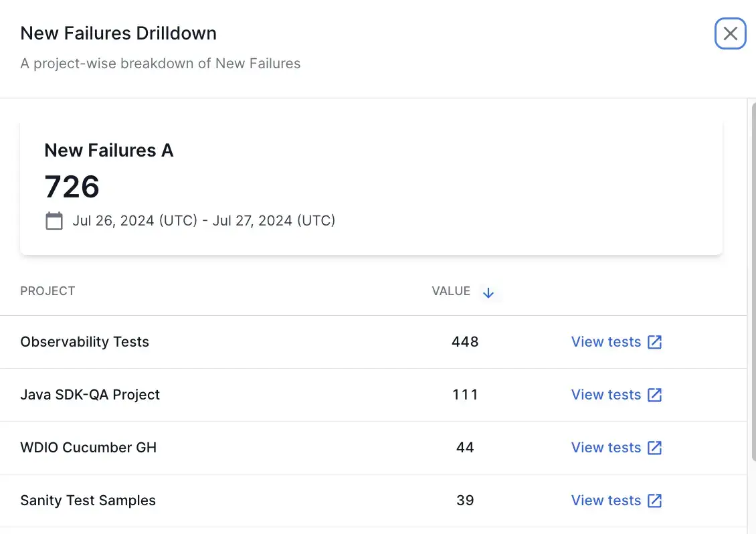Click the sort arrow next to VALUE

(488, 292)
